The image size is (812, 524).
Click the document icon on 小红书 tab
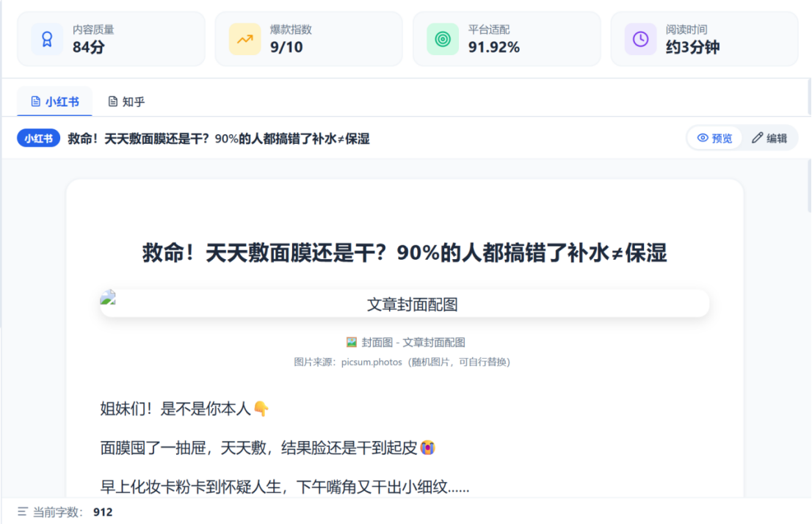[36, 101]
